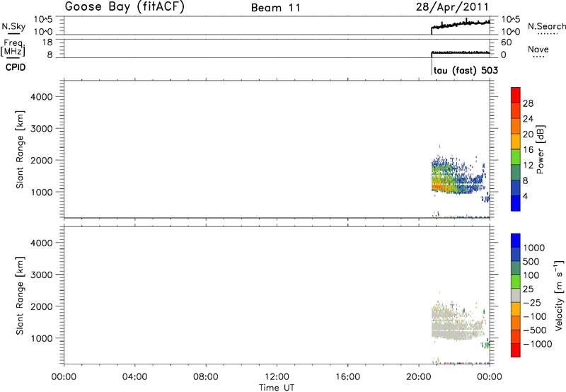Click the 'Goose Bay (fitACF)' title
Screen dimensions: 566x392
pos(125,7)
